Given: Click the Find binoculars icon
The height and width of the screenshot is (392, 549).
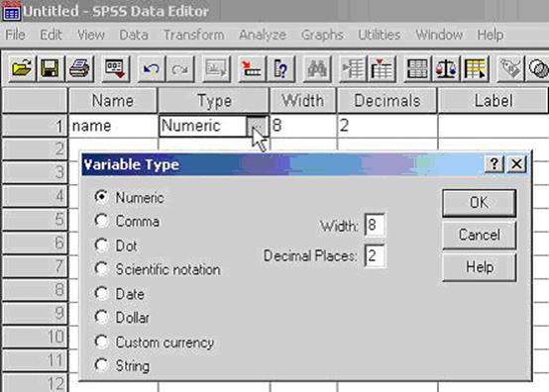Looking at the screenshot, I should tap(317, 68).
